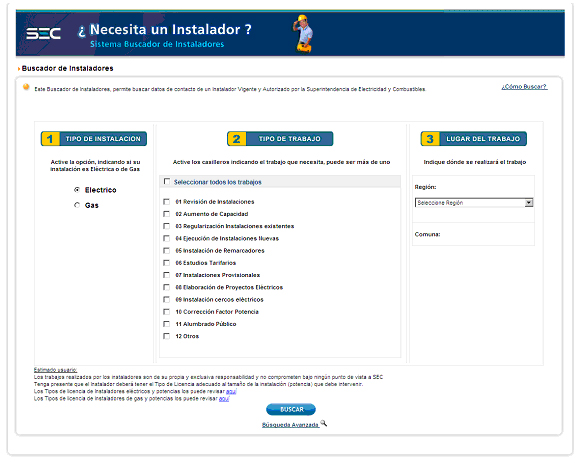The image size is (581, 463).
Task: Check 12 Otros checkbox
Action: (x=166, y=336)
